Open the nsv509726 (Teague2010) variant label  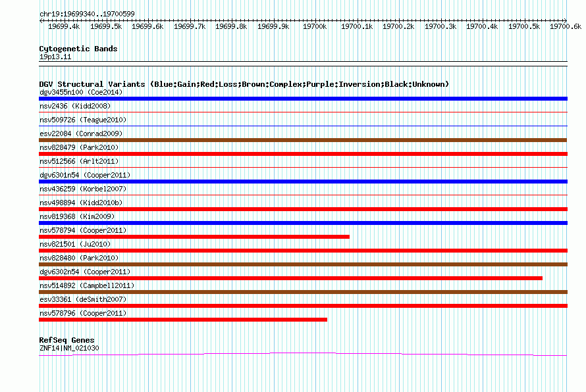point(83,120)
